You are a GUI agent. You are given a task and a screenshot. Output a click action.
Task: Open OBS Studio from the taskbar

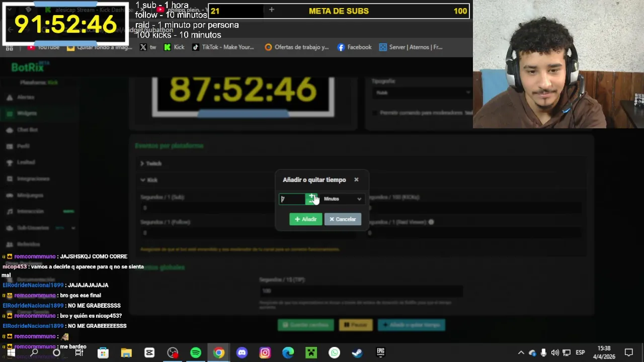point(173,353)
